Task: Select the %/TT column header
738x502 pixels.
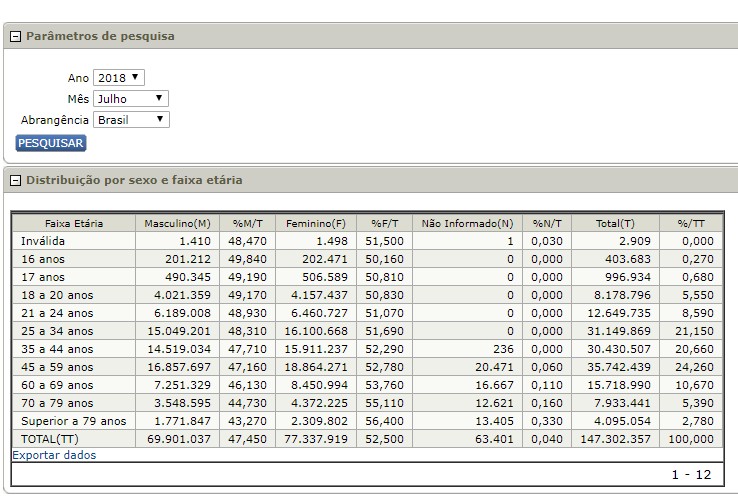Action: (x=691, y=223)
